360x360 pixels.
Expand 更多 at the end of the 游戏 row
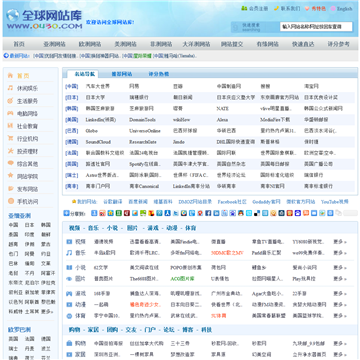tap(340, 294)
